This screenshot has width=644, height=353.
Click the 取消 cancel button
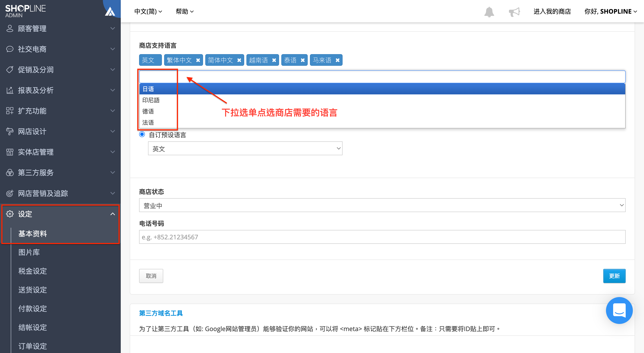pos(151,276)
